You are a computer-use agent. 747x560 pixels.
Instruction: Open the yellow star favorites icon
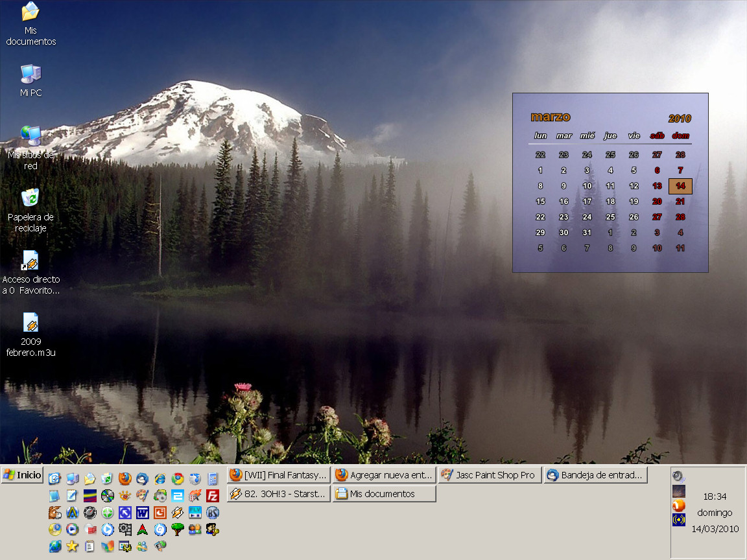click(72, 546)
